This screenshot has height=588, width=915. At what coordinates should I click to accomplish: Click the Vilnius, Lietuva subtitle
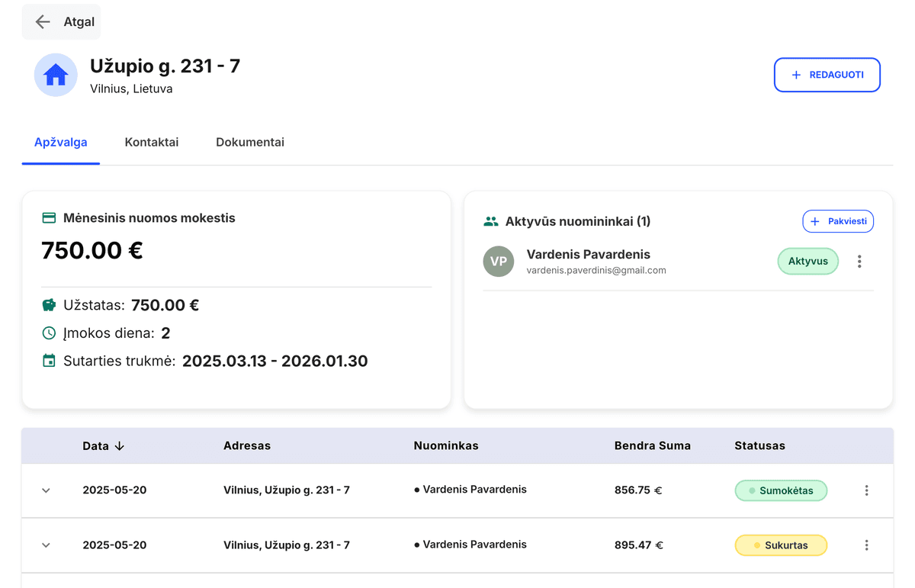[131, 89]
